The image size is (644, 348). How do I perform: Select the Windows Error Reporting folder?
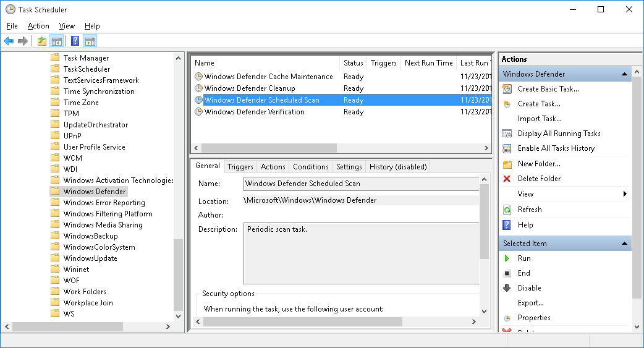coord(104,203)
